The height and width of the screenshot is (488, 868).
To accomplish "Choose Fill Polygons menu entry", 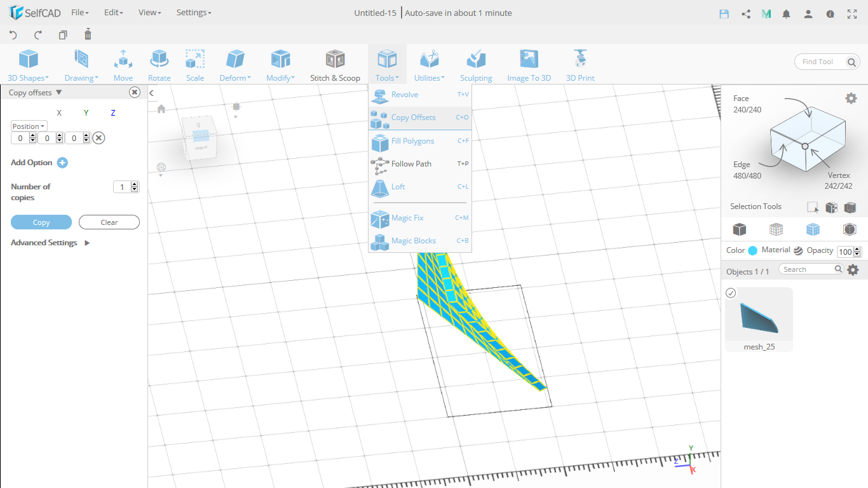I will point(420,141).
